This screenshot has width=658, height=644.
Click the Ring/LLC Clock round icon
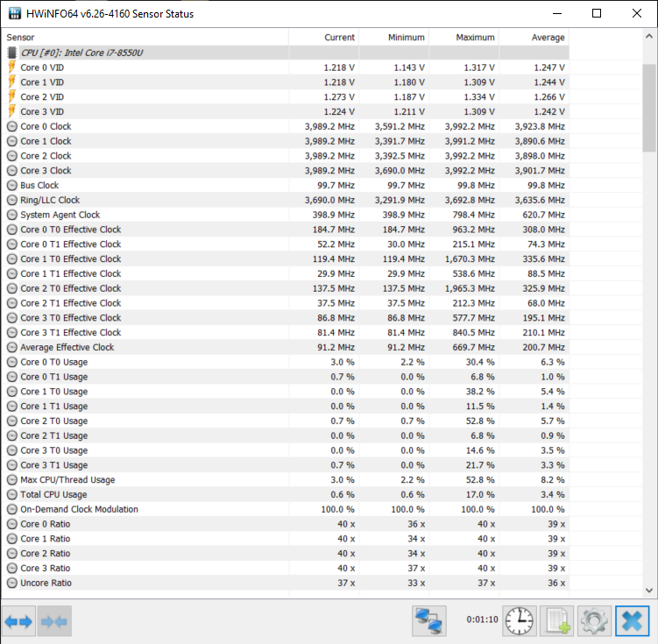click(x=12, y=200)
